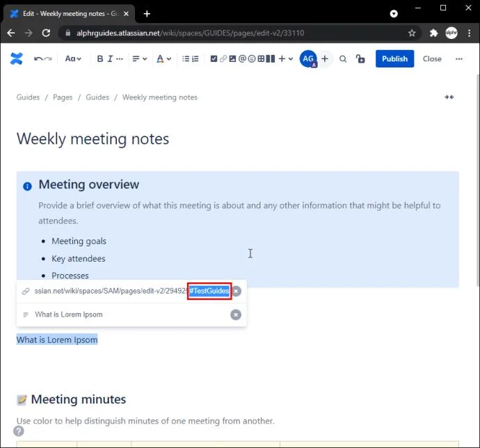Image resolution: width=480 pixels, height=448 pixels.
Task: Toggle page width arrows icon
Action: coord(449,97)
